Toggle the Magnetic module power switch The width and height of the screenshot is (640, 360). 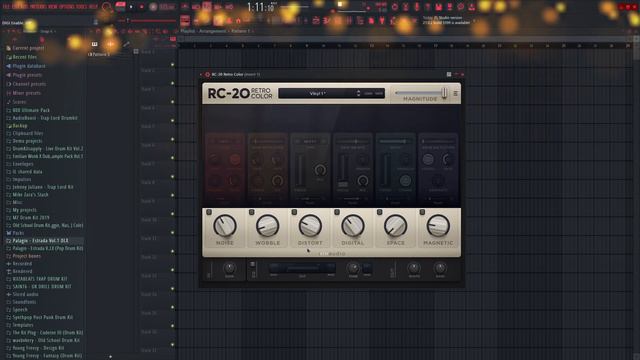click(x=422, y=212)
